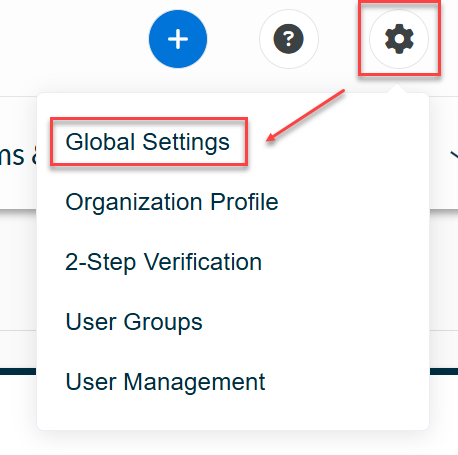Click the white circle around the question mark
The image size is (458, 455).
(289, 39)
